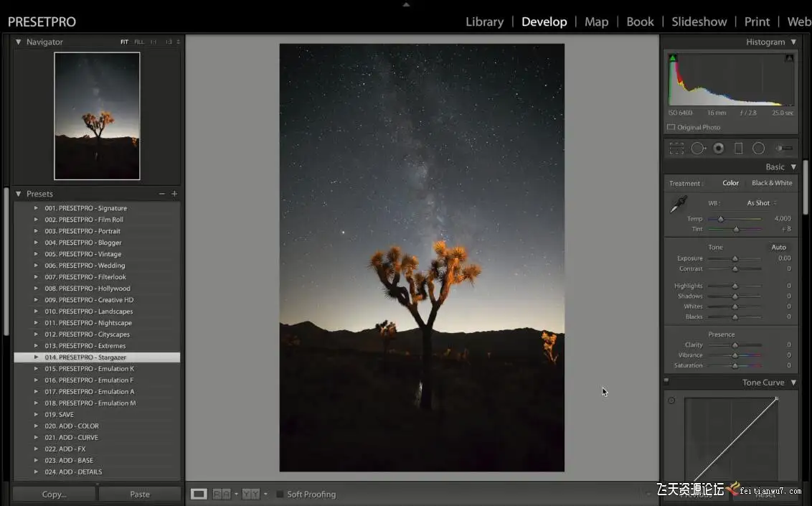Open Navigator zoom ratio popup arrows
The width and height of the screenshot is (812, 506).
[178, 42]
